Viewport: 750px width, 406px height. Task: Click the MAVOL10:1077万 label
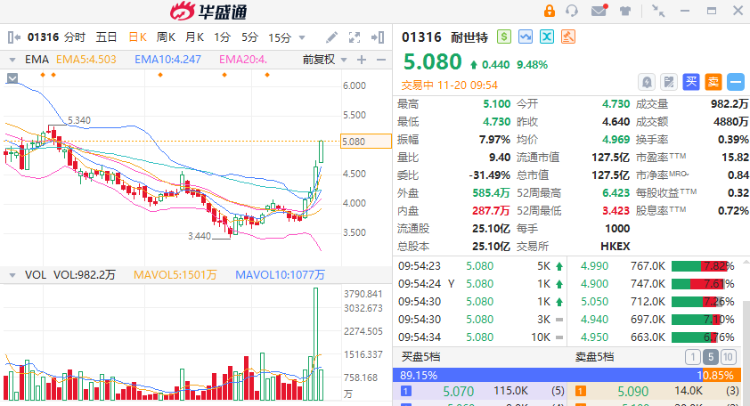click(x=280, y=275)
